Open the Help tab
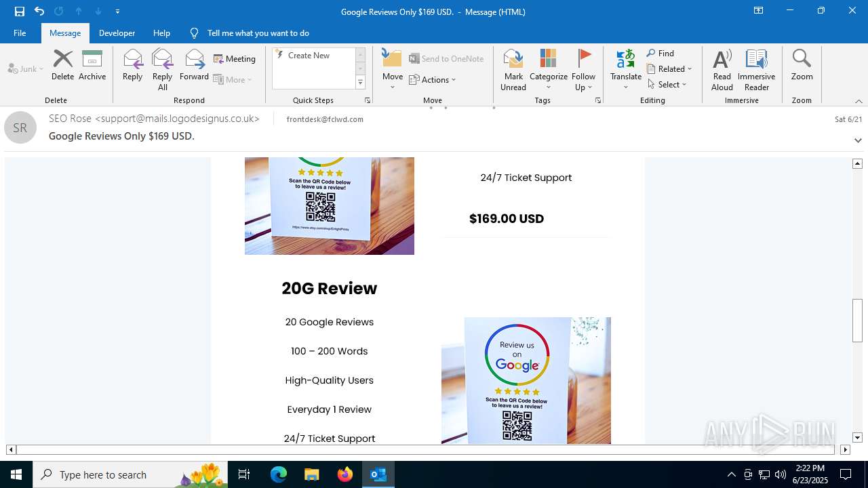This screenshot has height=488, width=868. (x=161, y=33)
